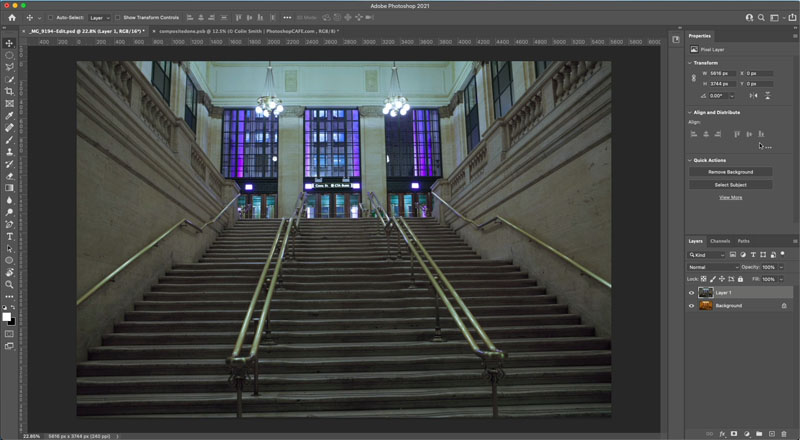Change screen mode from toolbar

(x=9, y=346)
